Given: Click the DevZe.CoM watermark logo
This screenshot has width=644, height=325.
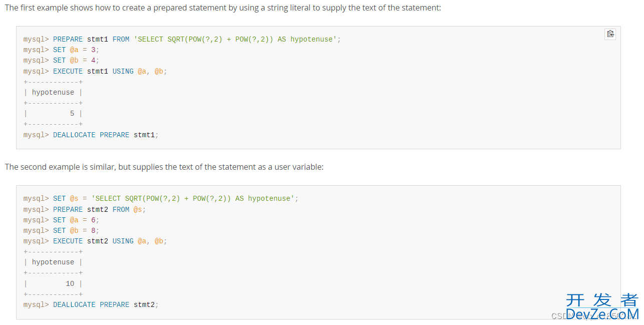Looking at the screenshot, I should [x=602, y=306].
